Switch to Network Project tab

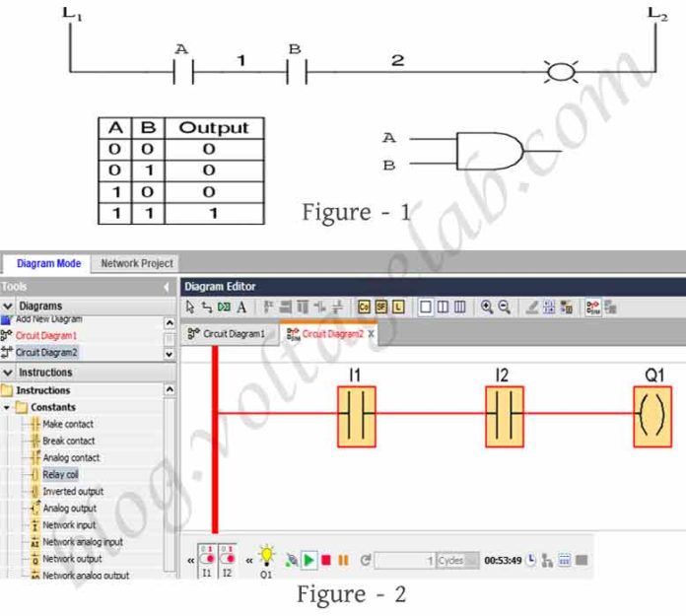pyautogui.click(x=137, y=263)
